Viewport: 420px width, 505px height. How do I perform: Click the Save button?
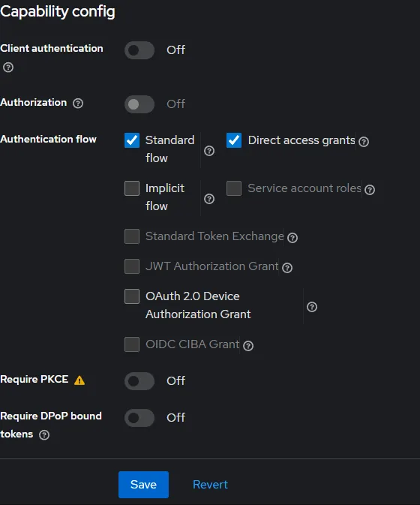coord(143,485)
